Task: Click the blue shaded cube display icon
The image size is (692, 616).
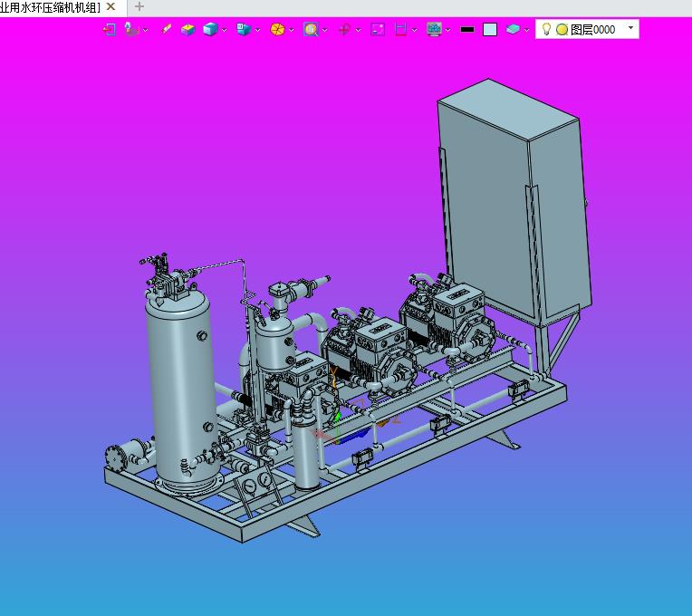Action: 210,29
